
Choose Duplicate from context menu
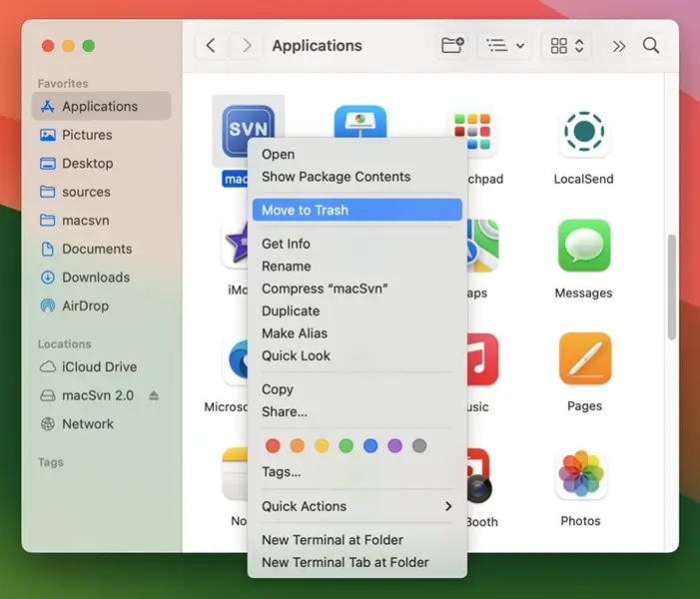click(x=357, y=310)
